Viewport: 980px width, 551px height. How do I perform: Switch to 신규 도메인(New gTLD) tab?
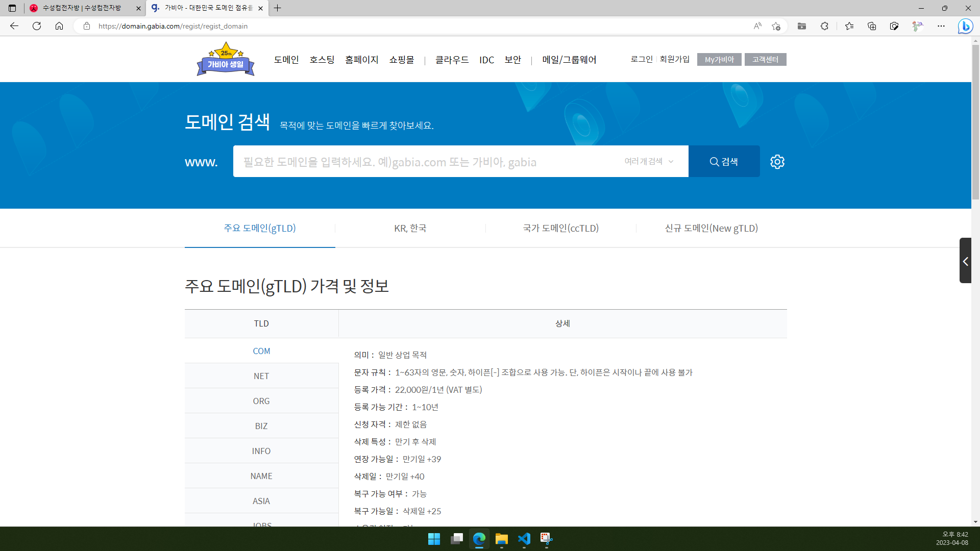click(712, 228)
